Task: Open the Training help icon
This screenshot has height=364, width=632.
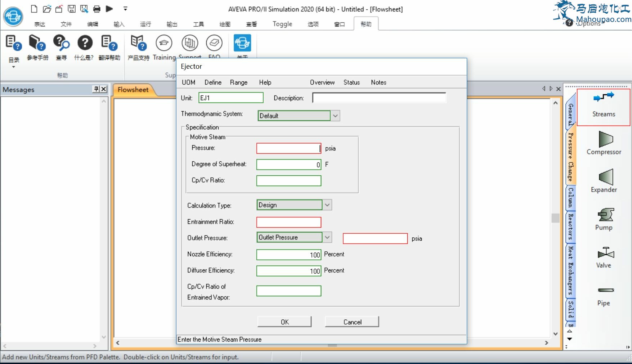Action: click(x=164, y=44)
